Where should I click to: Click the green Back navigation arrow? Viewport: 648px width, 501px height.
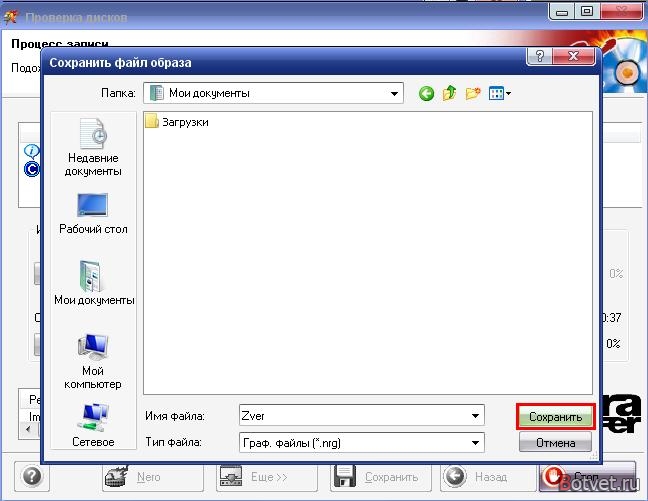(x=426, y=93)
